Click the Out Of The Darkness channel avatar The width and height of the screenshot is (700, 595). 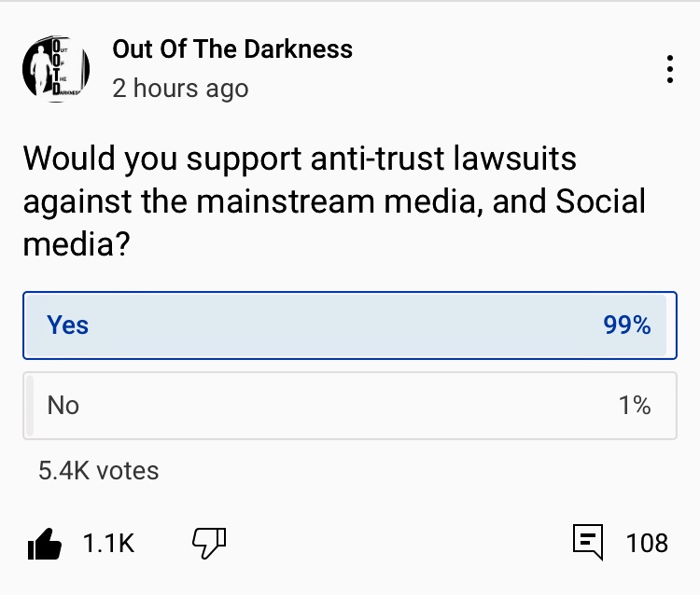click(55, 69)
